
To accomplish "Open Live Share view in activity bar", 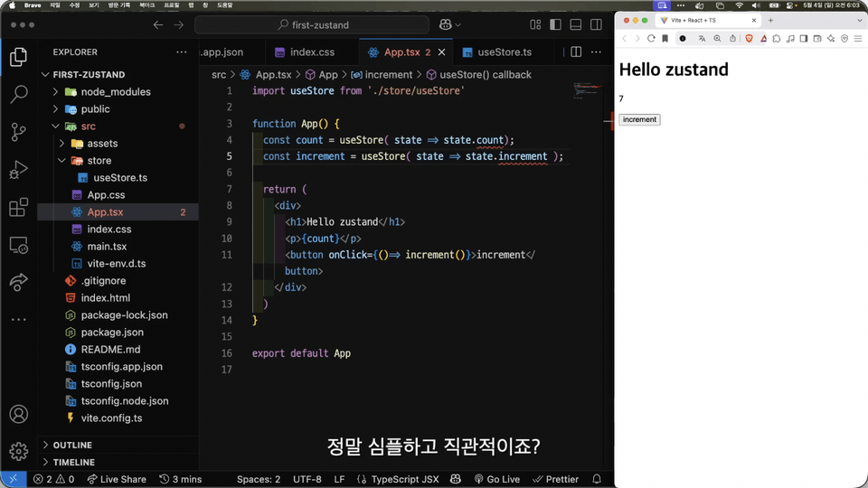I will 18,282.
